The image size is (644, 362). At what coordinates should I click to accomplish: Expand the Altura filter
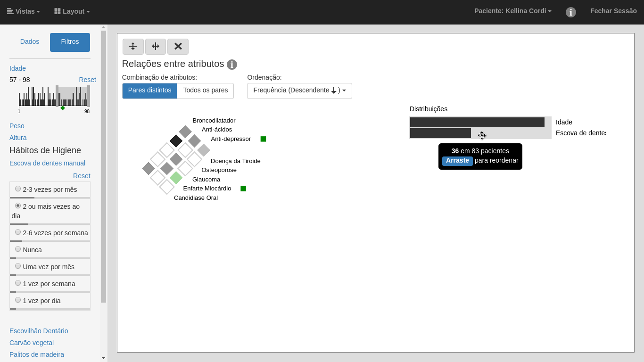point(18,138)
